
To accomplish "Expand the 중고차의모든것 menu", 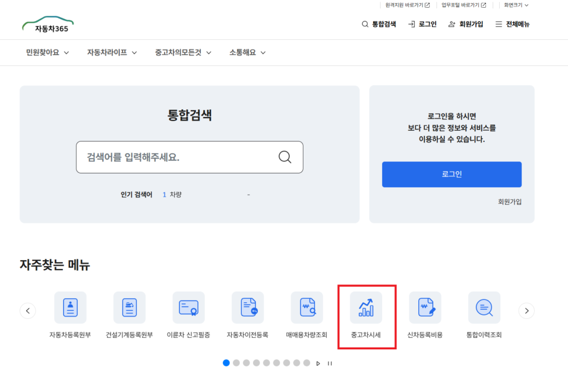I will (x=183, y=53).
